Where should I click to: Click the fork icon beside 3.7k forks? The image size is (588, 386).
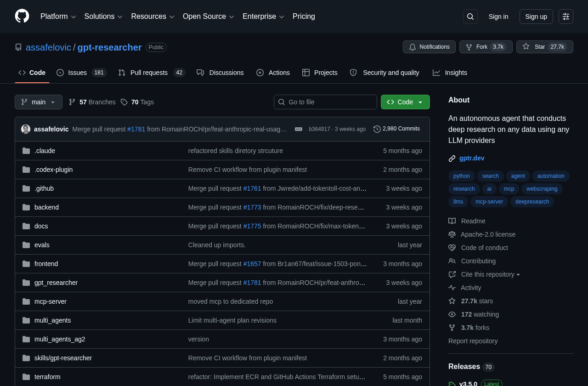[452, 328]
